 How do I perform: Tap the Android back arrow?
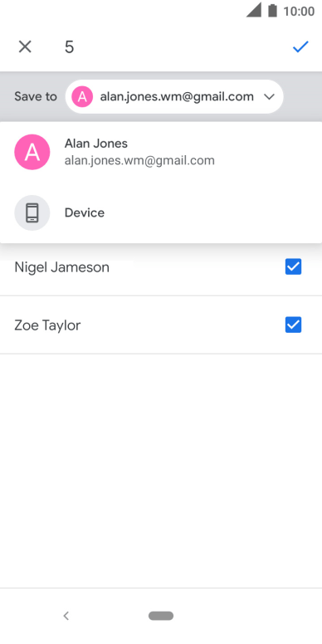66,616
